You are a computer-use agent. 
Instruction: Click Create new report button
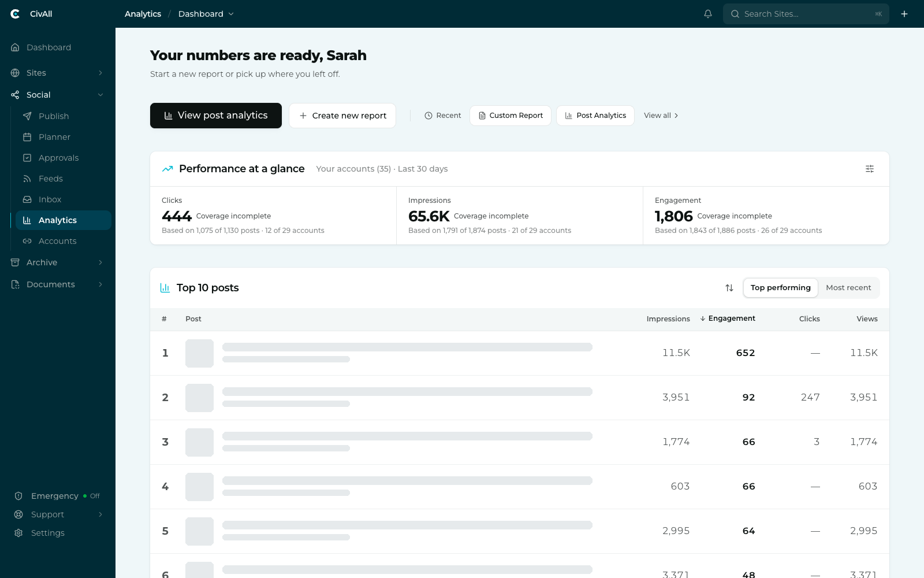[x=342, y=116]
